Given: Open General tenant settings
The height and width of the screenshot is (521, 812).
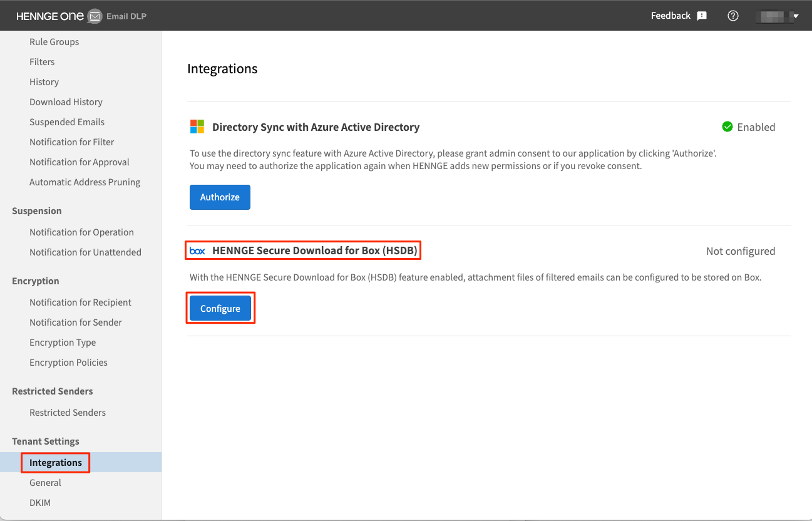Looking at the screenshot, I should [45, 483].
